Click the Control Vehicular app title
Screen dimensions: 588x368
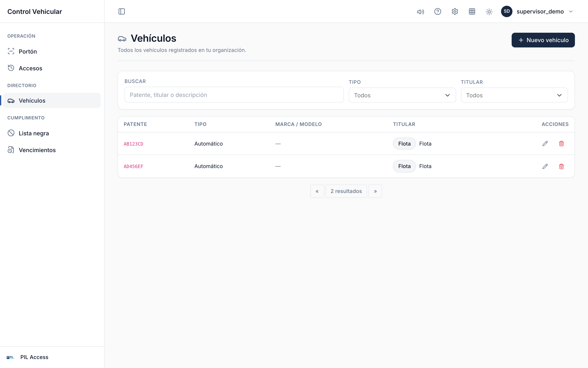point(35,11)
